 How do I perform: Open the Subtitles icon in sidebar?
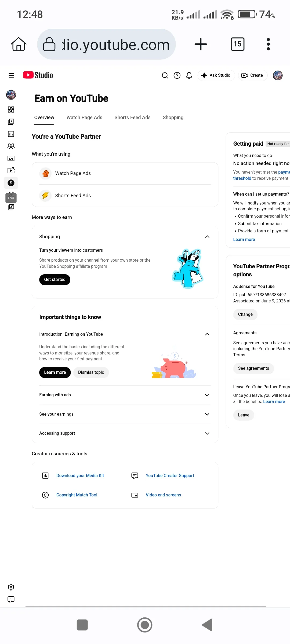coord(11,158)
